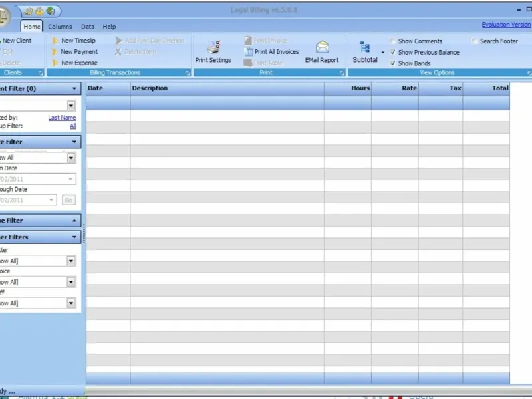Expand the Type Filter panel

coord(74,221)
